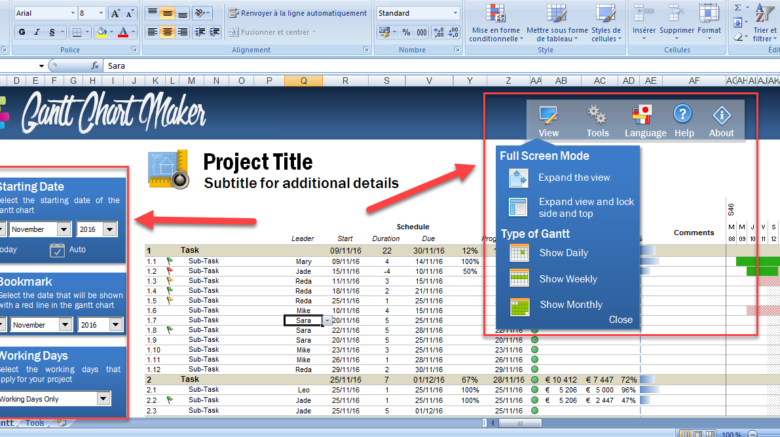Toggle Italic formatting in ribbon

(35, 32)
